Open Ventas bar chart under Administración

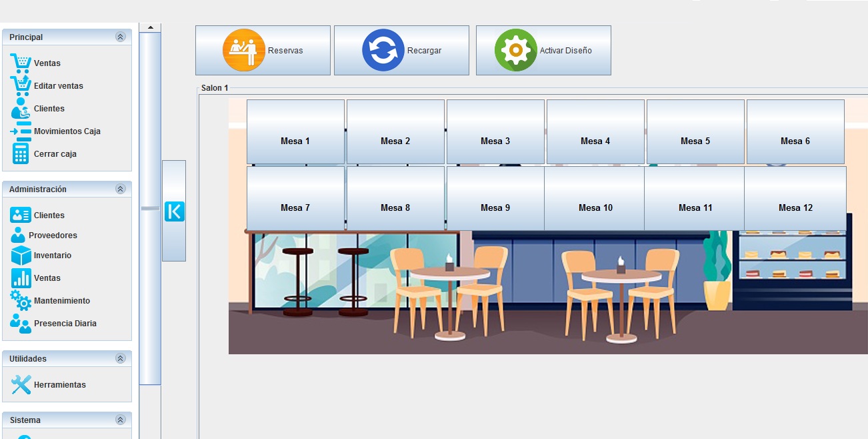coord(21,278)
